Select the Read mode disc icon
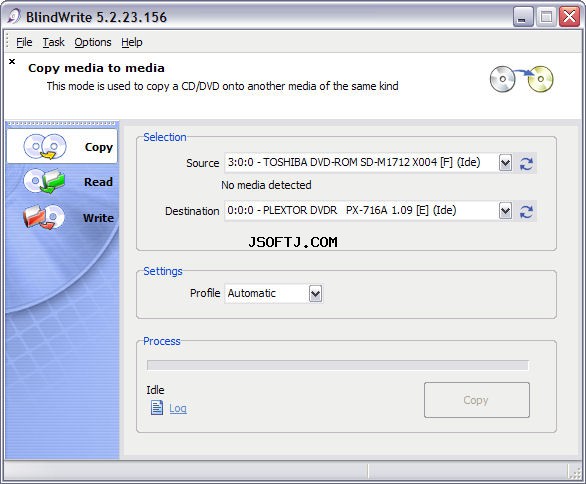 [x=44, y=181]
